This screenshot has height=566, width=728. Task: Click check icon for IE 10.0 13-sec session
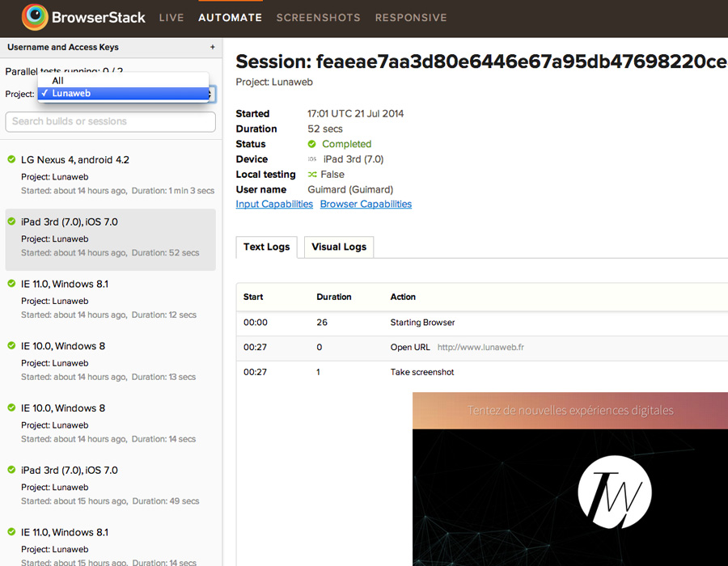tap(11, 345)
